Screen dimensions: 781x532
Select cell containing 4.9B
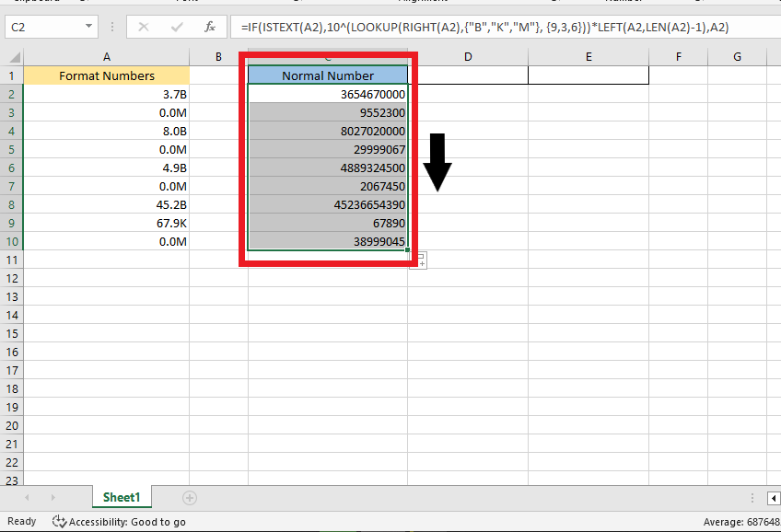pyautogui.click(x=107, y=168)
